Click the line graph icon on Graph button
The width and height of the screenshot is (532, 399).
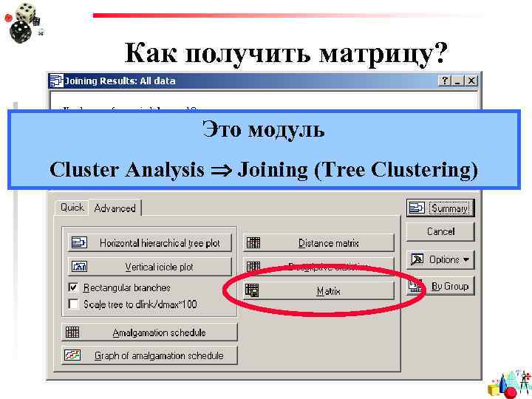click(x=72, y=355)
